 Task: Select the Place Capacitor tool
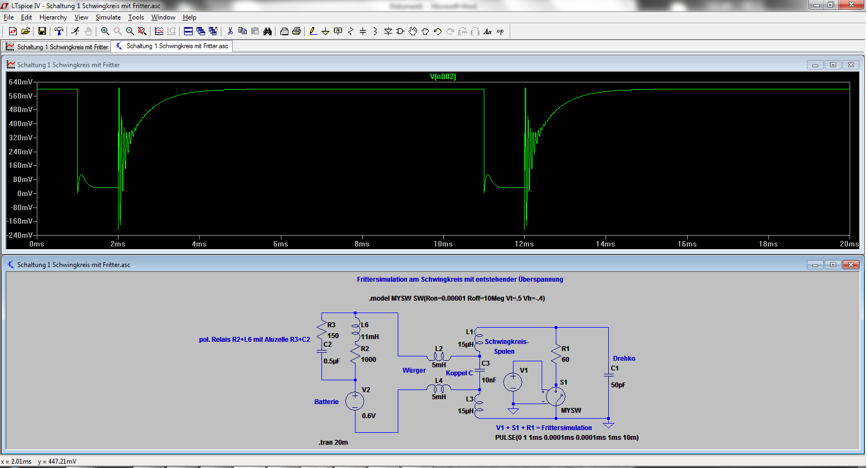pos(363,31)
